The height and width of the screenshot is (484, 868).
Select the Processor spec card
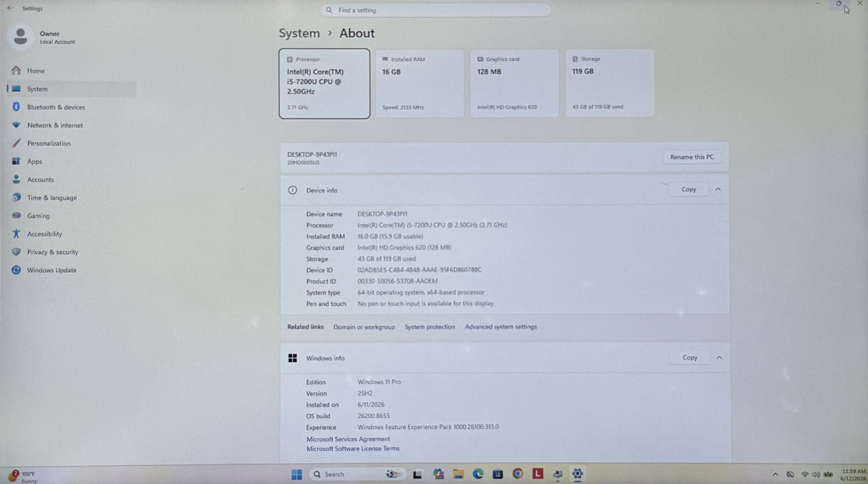[x=324, y=83]
